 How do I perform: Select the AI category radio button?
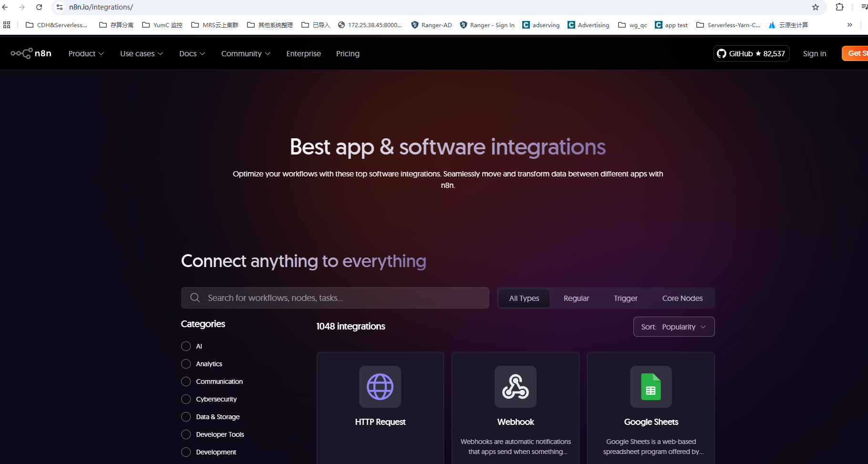pos(186,346)
